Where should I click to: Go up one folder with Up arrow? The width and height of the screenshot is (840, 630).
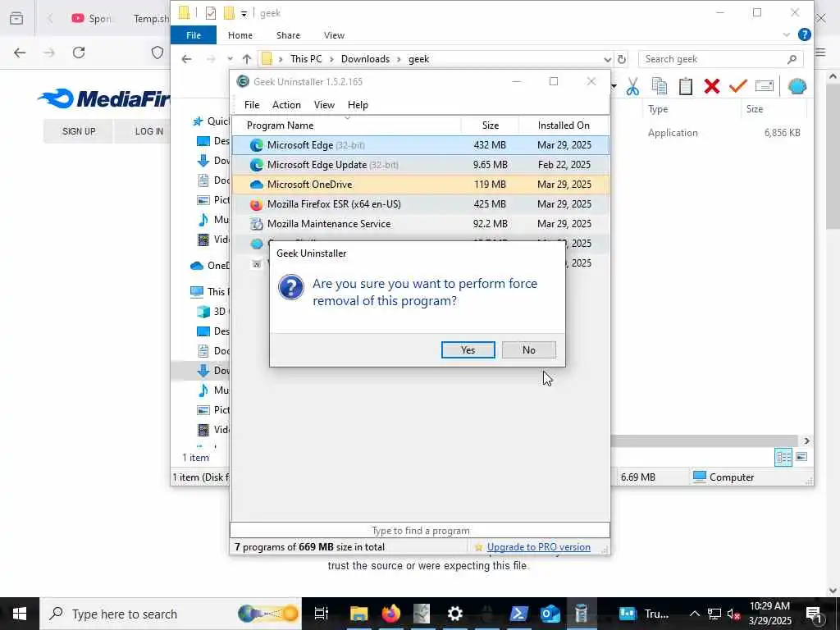(246, 59)
